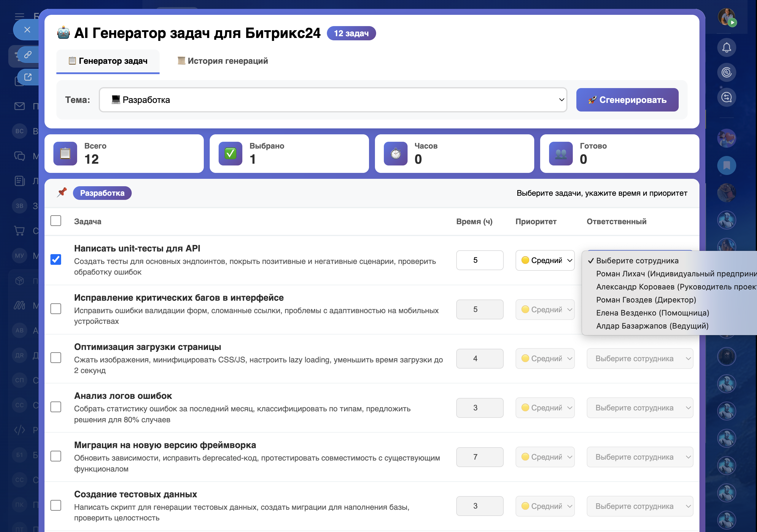This screenshot has height=532, width=757.
Task: Open the mail icon in left sidebar
Action: [20, 106]
